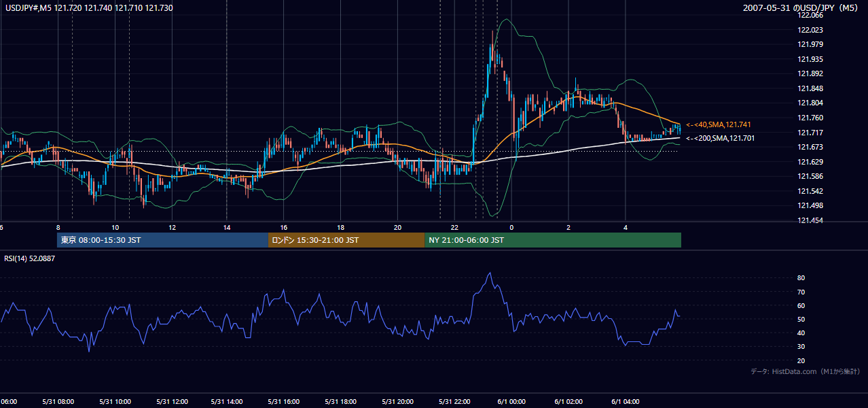Click hour 8 on the chart axis
This screenshot has width=868, height=408.
tap(58, 227)
